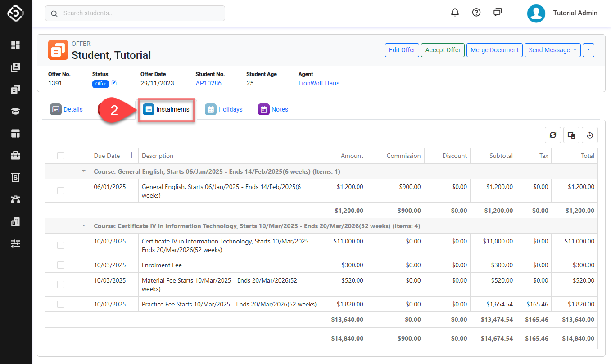Open the help question mark icon
Viewport: 611px width, 364px height.
476,13
